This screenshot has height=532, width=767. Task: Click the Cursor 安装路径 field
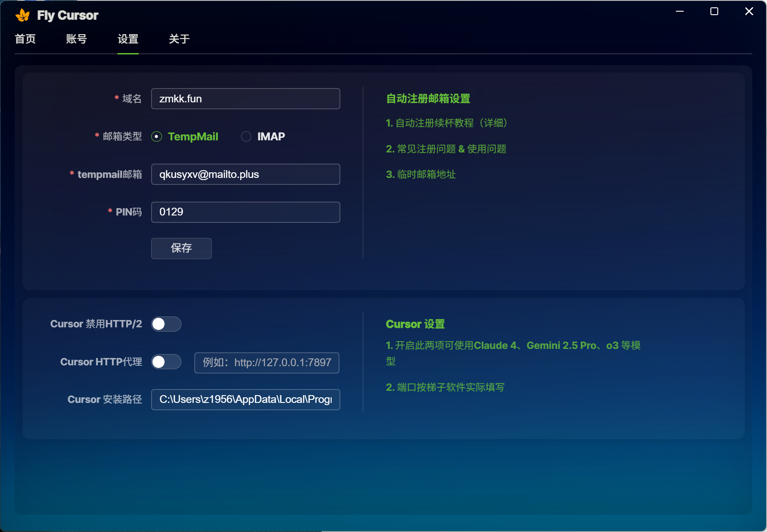click(246, 400)
